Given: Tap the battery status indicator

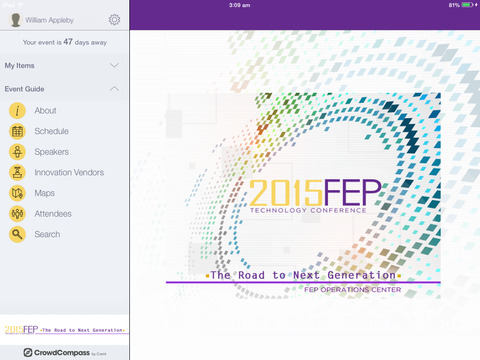Looking at the screenshot, I should [467, 5].
